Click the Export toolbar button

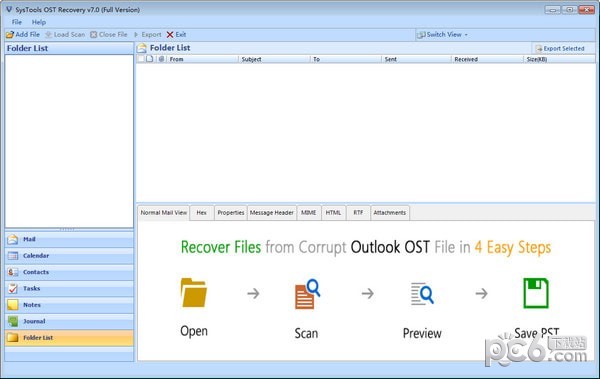point(148,35)
